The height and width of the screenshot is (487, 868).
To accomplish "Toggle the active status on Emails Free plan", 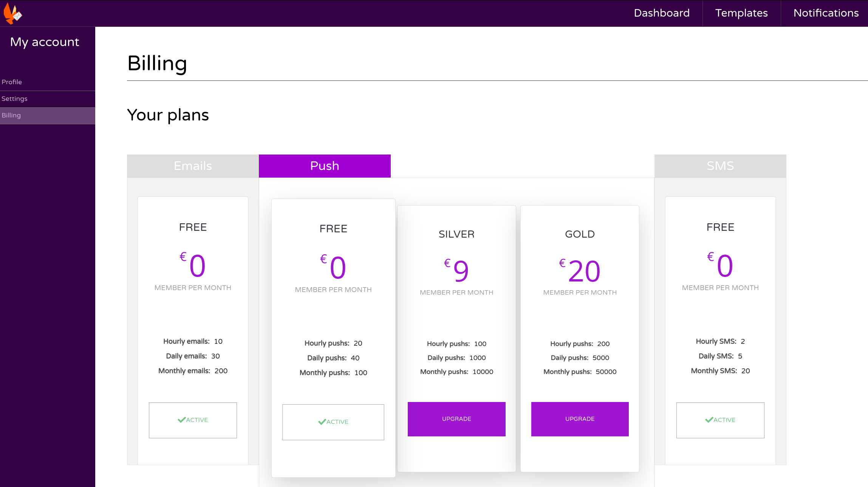I will pyautogui.click(x=193, y=420).
